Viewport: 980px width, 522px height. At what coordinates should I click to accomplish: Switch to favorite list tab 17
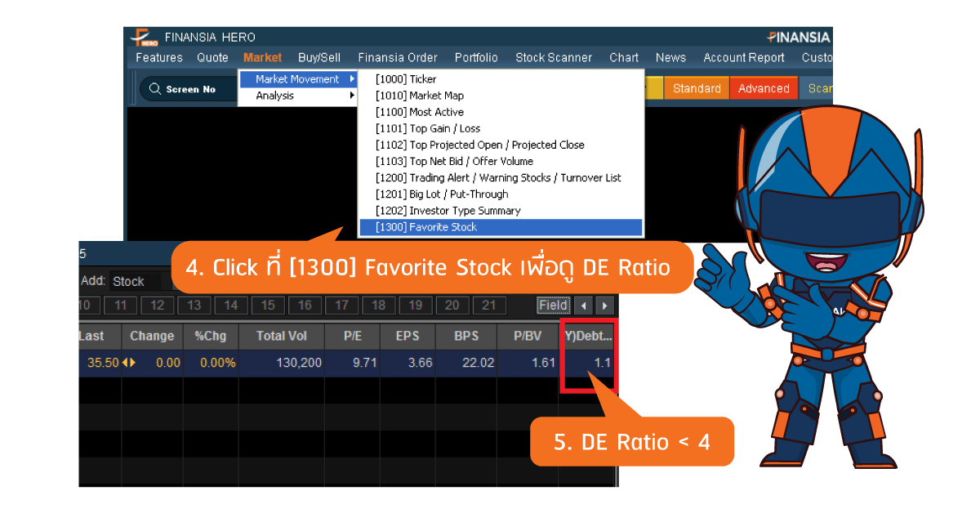tap(341, 306)
